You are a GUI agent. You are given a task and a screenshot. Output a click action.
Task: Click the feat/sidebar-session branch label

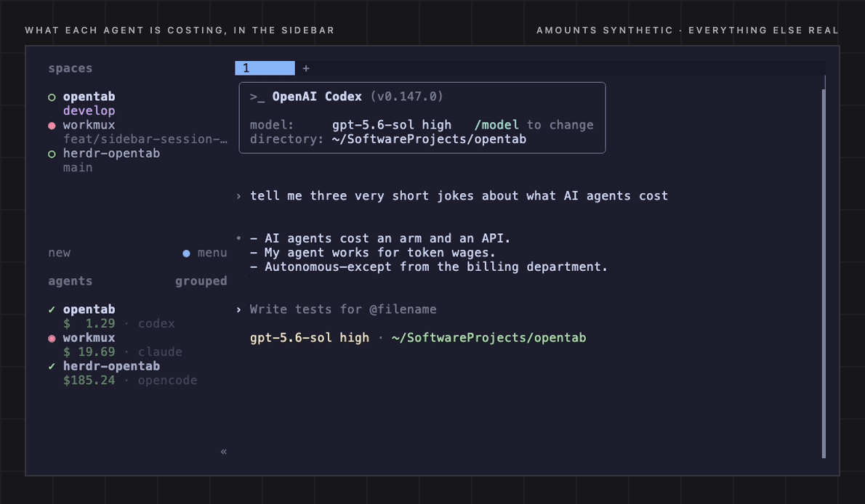point(145,139)
